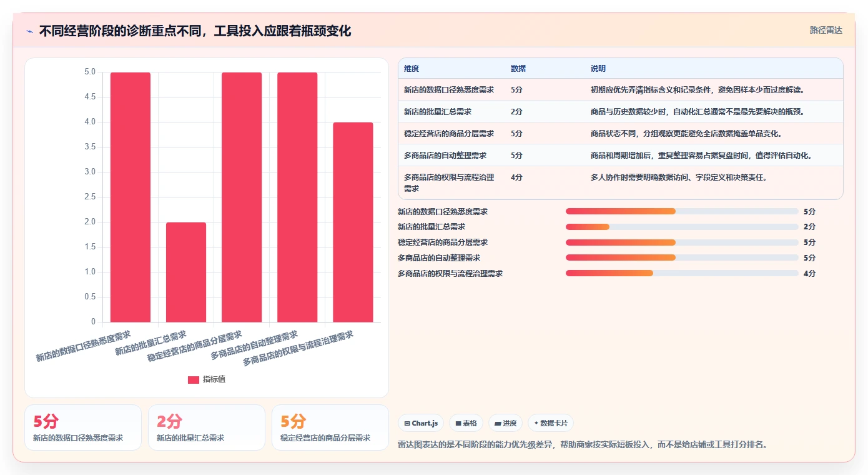Viewport: 868px width, 475px height.
Task: Click the lightning icon beside the title
Action: coord(29,31)
